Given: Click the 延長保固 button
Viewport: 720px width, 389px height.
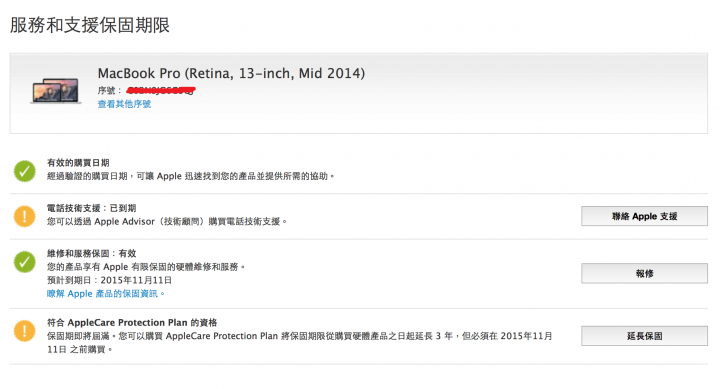Looking at the screenshot, I should 644,336.
